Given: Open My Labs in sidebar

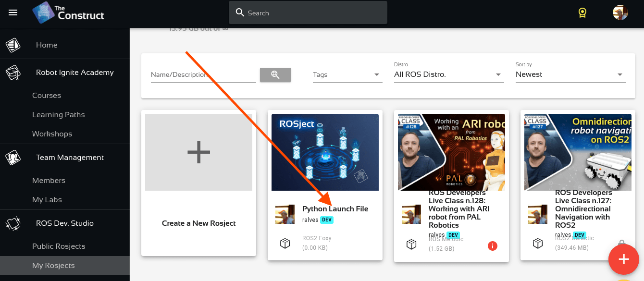Looking at the screenshot, I should pyautogui.click(x=47, y=200).
